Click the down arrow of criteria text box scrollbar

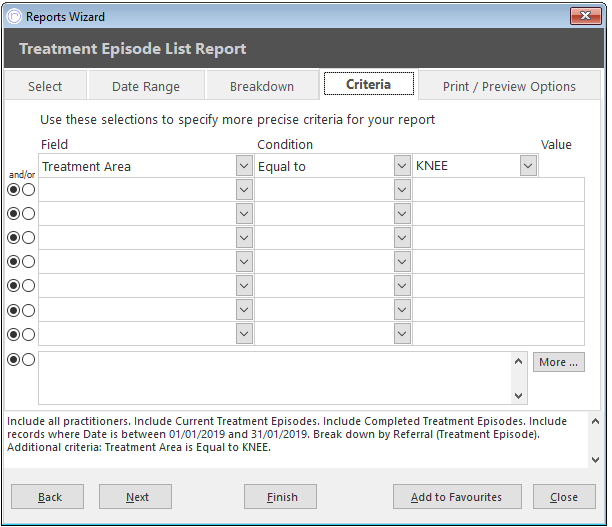point(518,396)
